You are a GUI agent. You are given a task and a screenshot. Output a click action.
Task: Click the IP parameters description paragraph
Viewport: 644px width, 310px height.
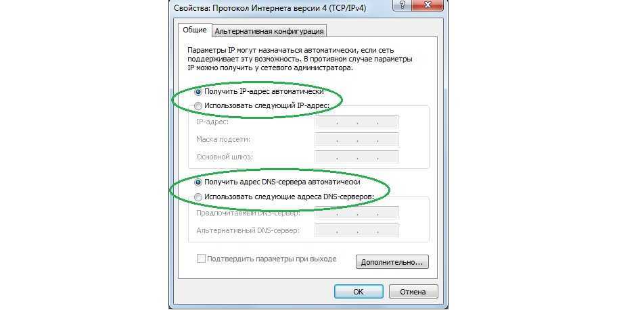[300, 59]
